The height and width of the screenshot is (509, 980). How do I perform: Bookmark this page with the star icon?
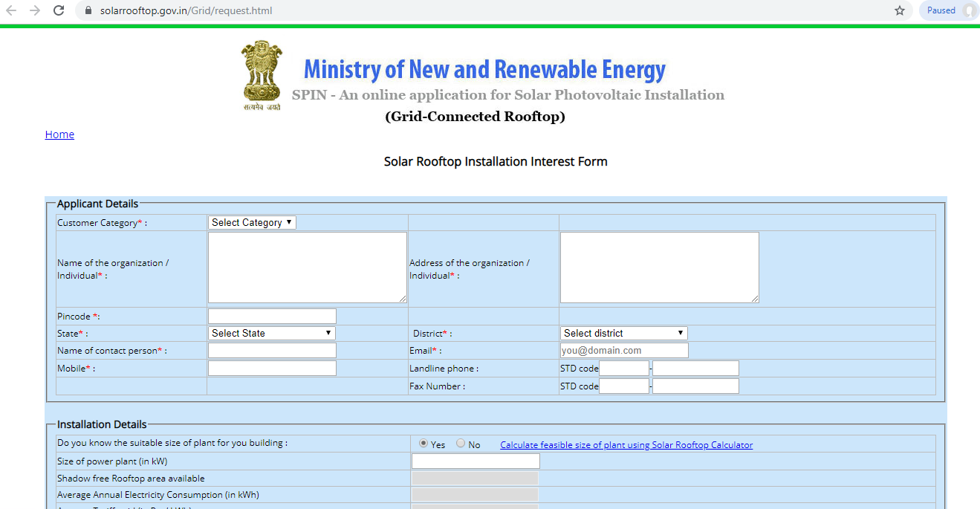coord(900,10)
